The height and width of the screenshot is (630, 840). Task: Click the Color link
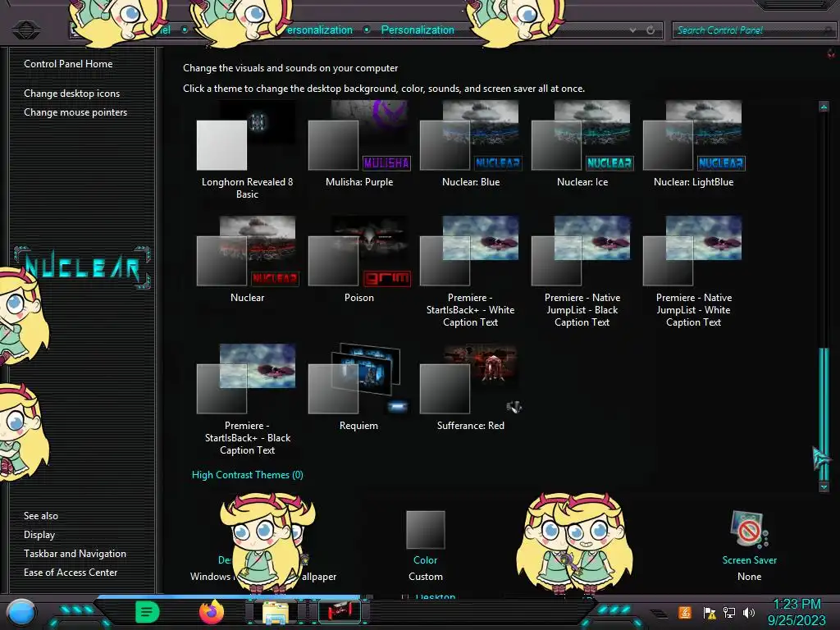click(x=426, y=559)
